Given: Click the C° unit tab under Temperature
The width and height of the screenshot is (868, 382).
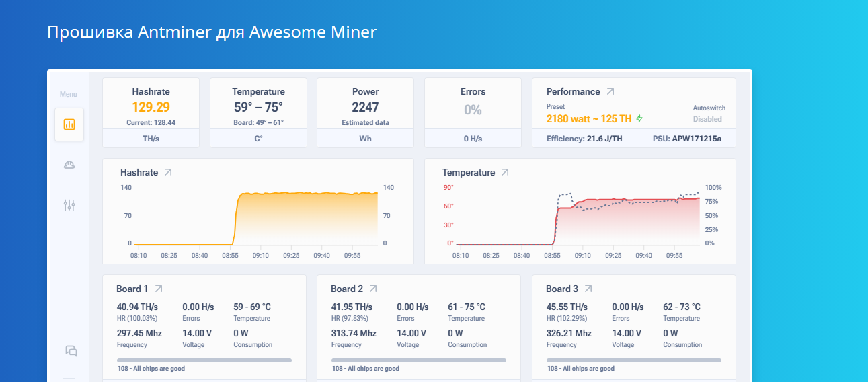Looking at the screenshot, I should click(x=258, y=138).
